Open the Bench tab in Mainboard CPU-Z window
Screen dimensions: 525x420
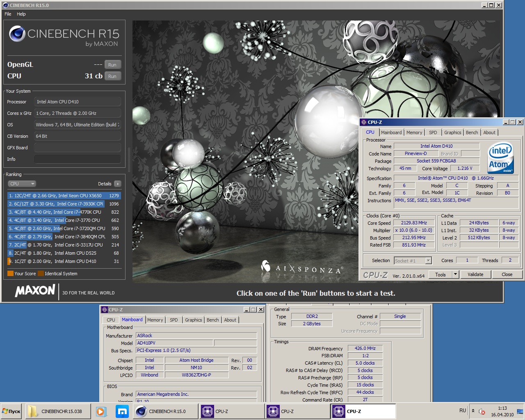click(x=212, y=320)
